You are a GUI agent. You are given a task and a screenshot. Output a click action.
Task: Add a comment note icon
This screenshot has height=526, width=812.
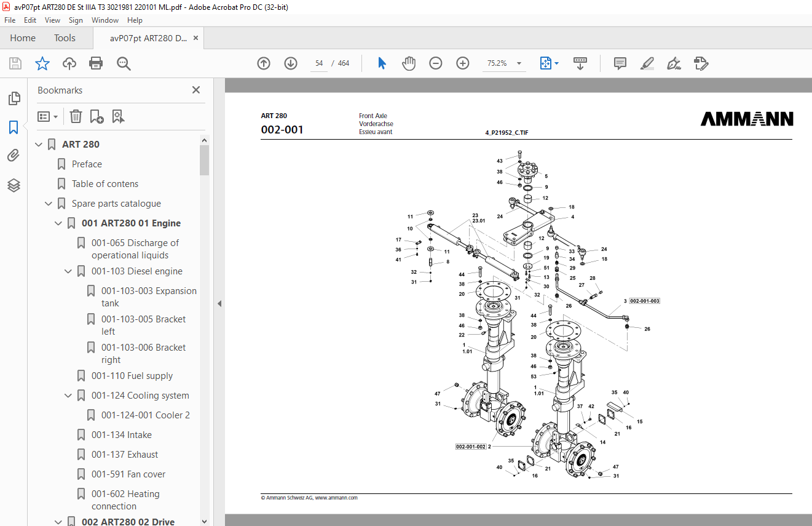click(x=620, y=63)
